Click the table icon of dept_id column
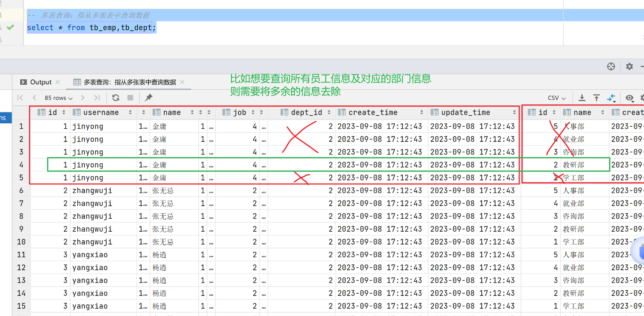 [x=284, y=112]
